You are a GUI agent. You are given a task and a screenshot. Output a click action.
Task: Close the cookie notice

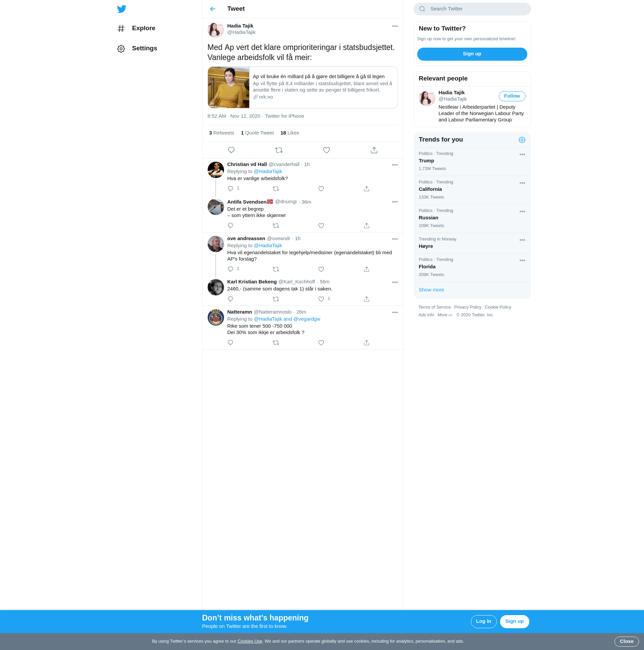tap(626, 642)
